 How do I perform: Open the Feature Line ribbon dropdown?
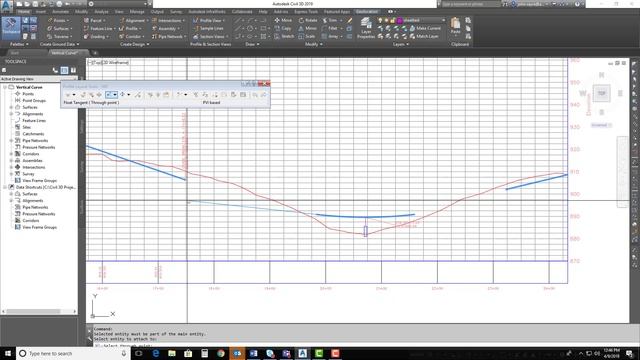99,29
